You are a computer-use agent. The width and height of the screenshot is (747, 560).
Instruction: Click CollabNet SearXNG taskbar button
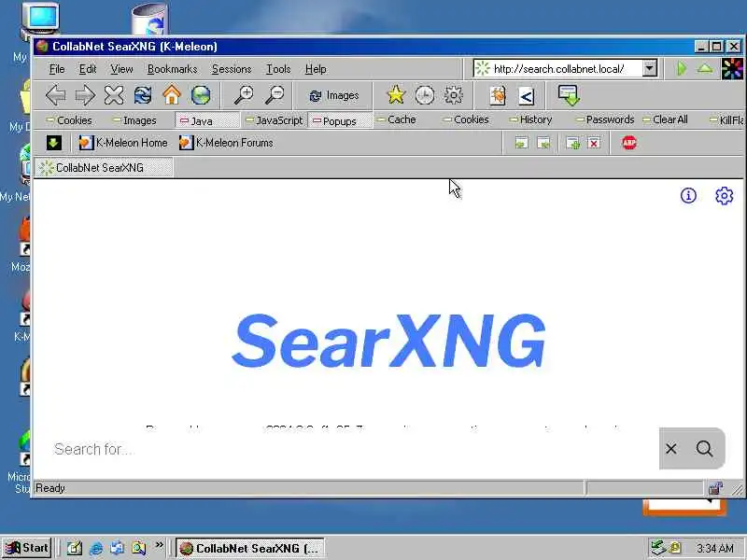click(250, 549)
